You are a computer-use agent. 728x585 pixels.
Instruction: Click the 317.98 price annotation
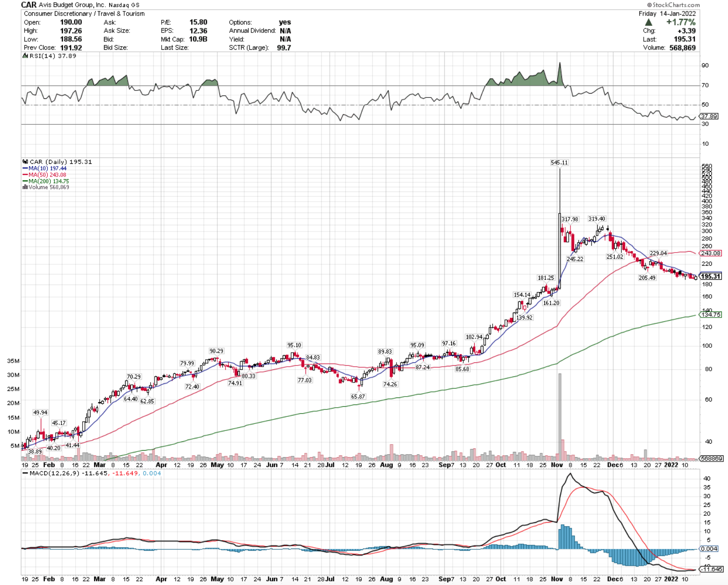click(x=570, y=219)
